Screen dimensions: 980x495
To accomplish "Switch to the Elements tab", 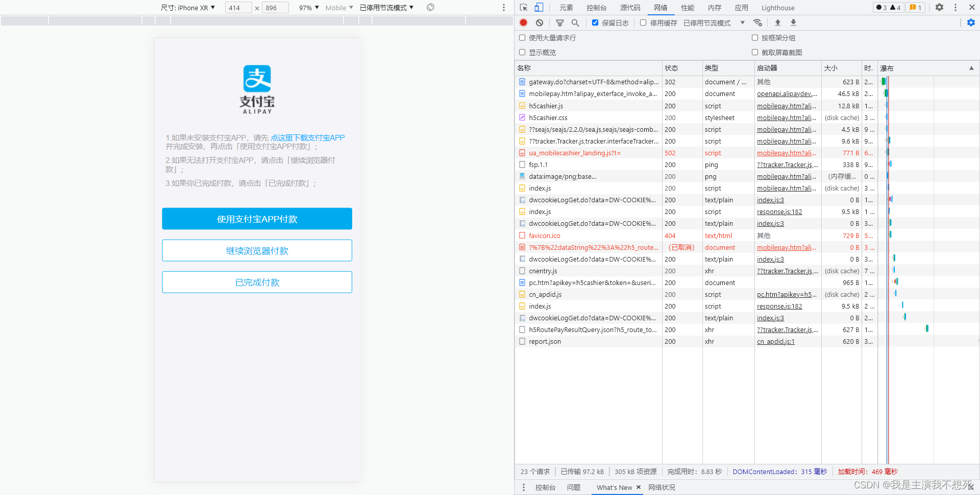I will point(566,8).
